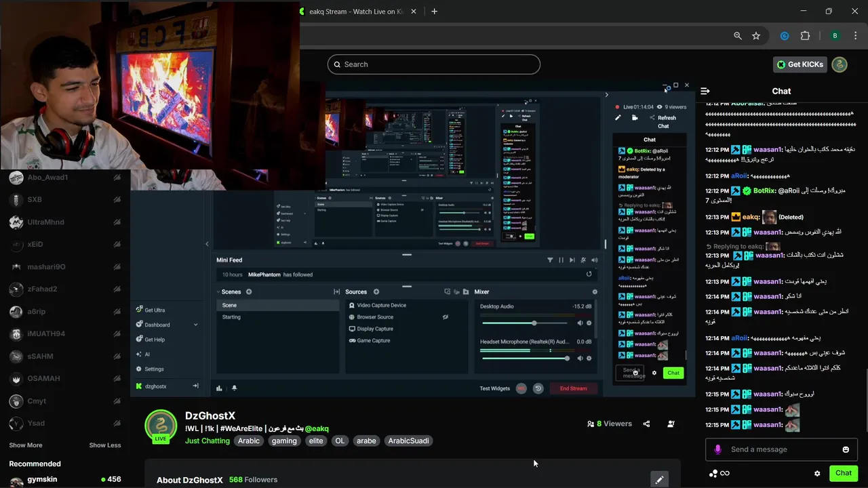The height and width of the screenshot is (488, 868).
Task: Refresh the MikePhantom follow event
Action: point(589,274)
